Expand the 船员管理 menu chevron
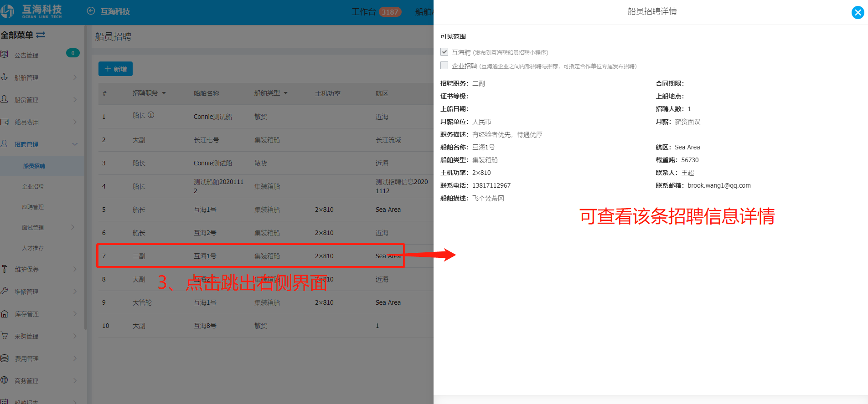 click(75, 100)
